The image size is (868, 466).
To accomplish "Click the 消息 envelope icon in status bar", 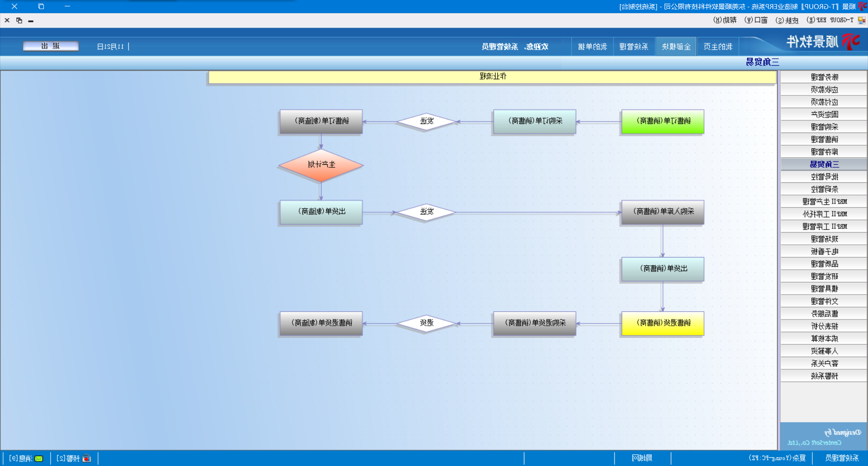I will pyautogui.click(x=39, y=458).
